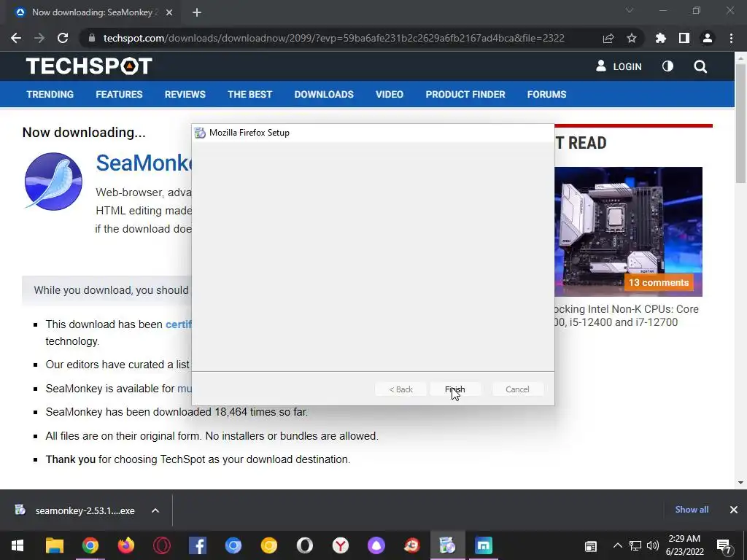
Task: Click the LOGIN link
Action: pyautogui.click(x=619, y=66)
